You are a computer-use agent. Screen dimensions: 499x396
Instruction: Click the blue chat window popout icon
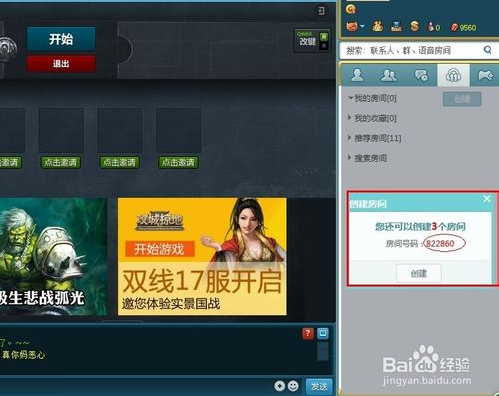click(x=323, y=333)
